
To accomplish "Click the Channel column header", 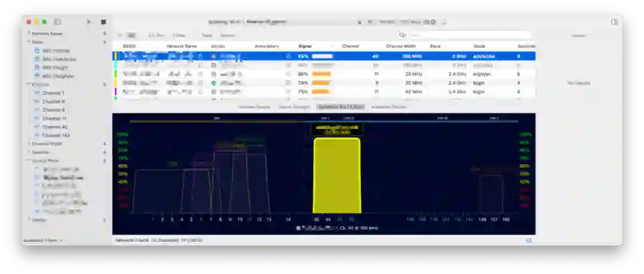I will (351, 47).
